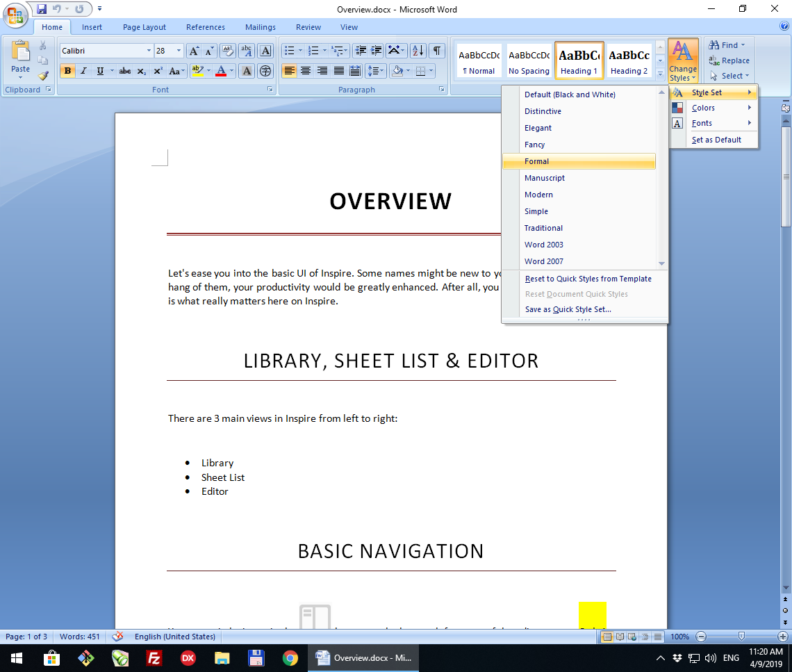Click the Decrease Indent icon

coord(361,51)
